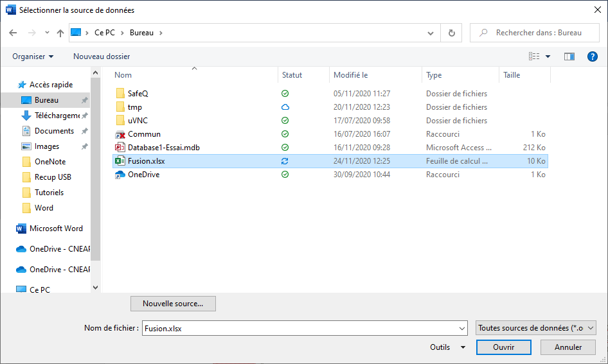The image size is (608, 364).
Task: Open the Organiser dropdown menu
Action: [33, 56]
